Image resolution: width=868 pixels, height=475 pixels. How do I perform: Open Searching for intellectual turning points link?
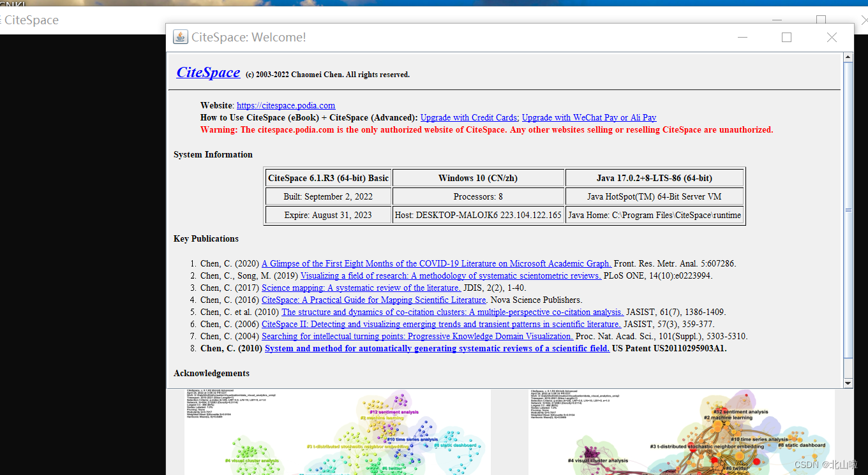click(x=417, y=336)
